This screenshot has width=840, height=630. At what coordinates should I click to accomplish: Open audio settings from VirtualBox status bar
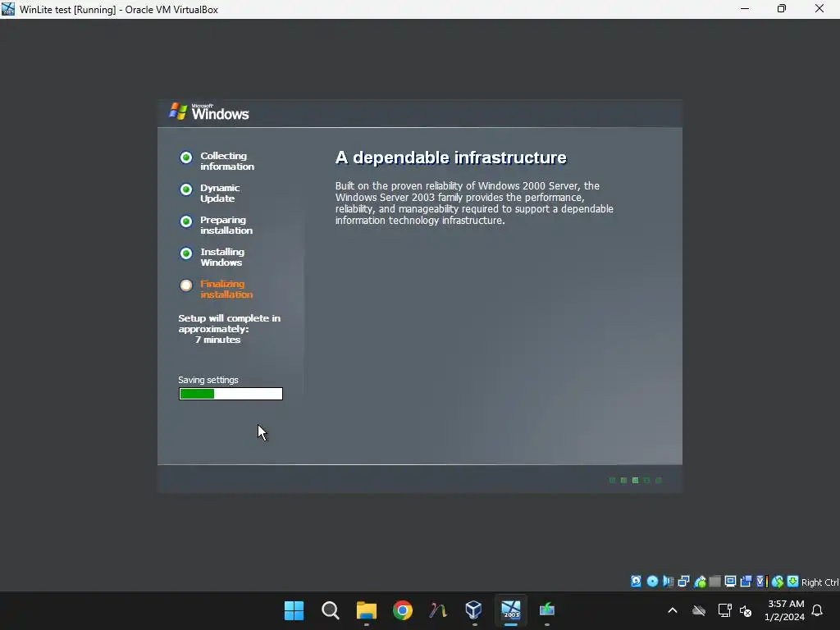coord(668,582)
